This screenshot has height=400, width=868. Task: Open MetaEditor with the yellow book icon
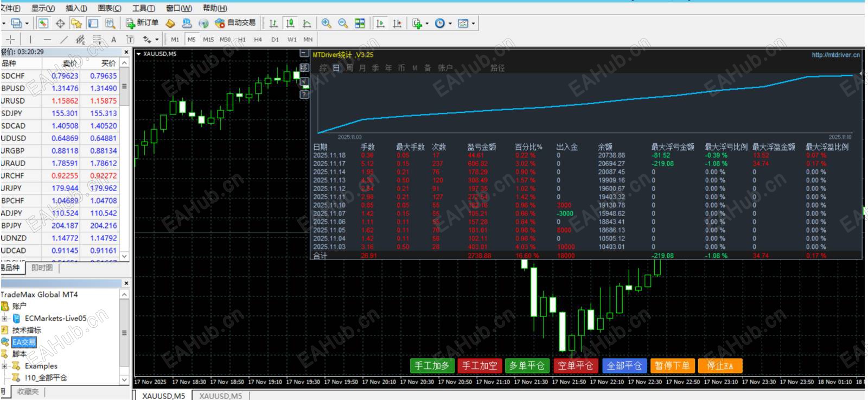coord(170,23)
